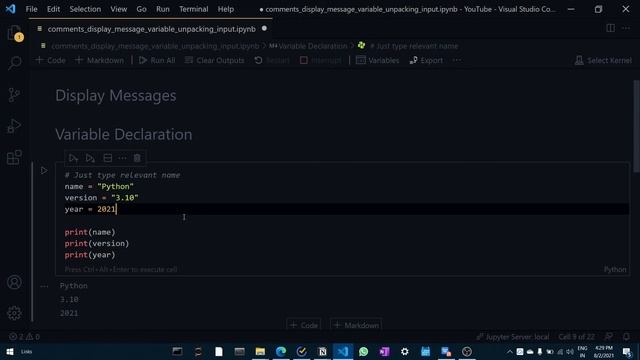
Task: Open the Terminal menu
Action: 193,9
